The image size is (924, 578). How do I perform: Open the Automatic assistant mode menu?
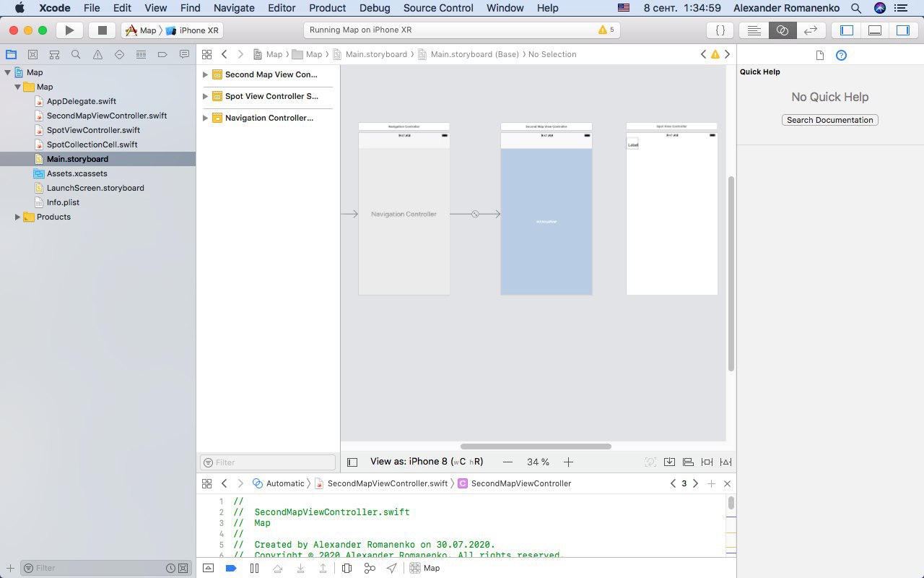[x=279, y=483]
